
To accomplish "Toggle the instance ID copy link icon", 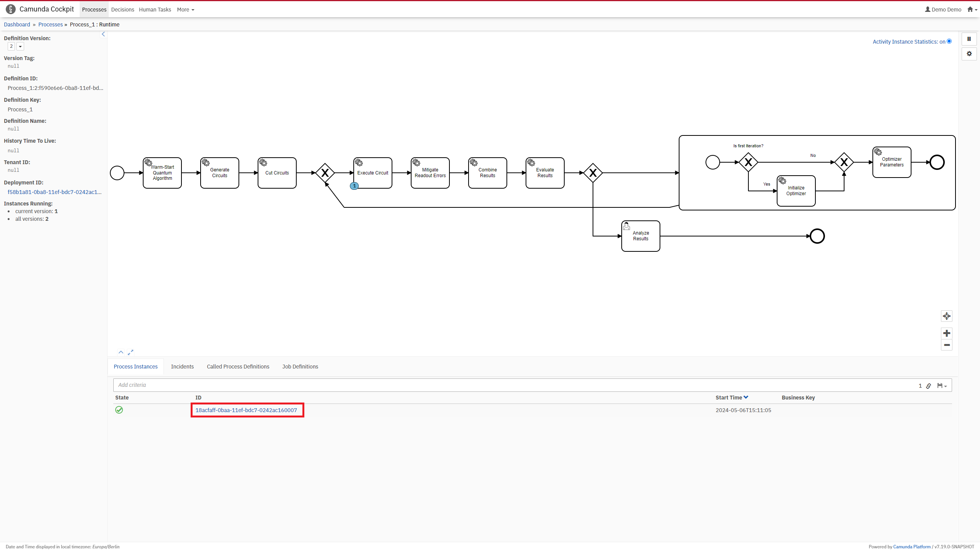I will click(x=929, y=385).
